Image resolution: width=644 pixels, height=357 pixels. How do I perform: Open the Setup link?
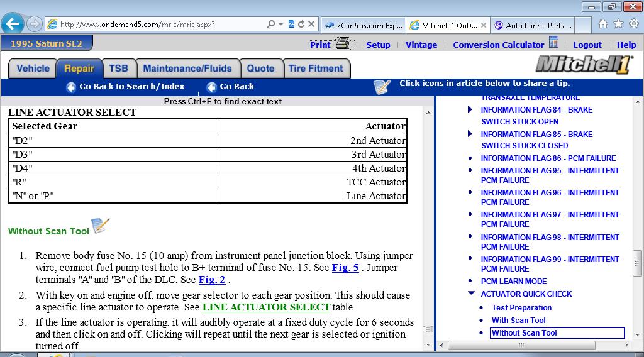click(x=378, y=45)
